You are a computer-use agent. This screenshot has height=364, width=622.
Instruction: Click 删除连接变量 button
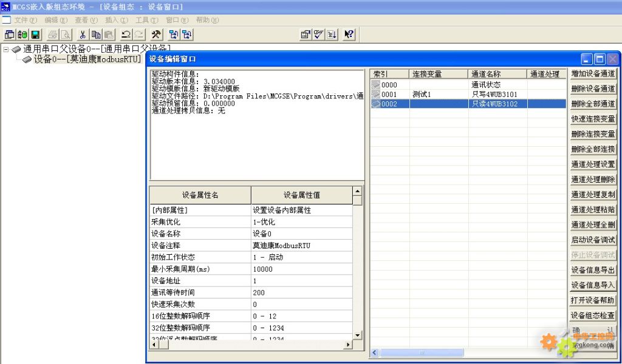(593, 134)
